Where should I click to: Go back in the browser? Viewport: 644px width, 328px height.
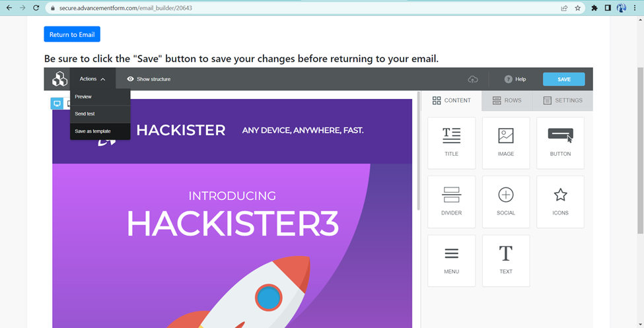pos(9,8)
